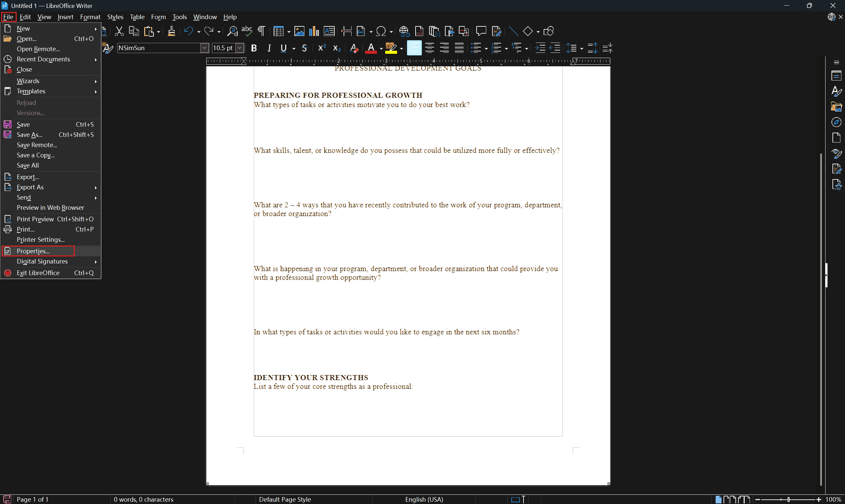Image resolution: width=845 pixels, height=504 pixels.
Task: Click Insert Image icon
Action: click(299, 31)
